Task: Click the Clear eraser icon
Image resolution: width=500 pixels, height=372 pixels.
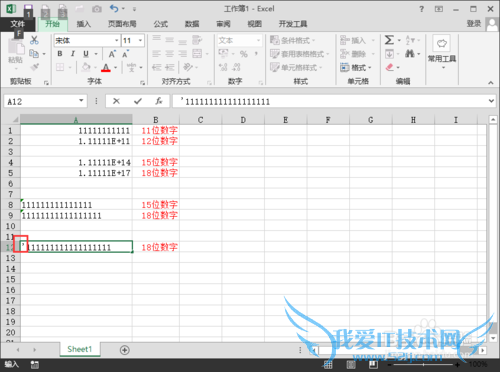Action: tap(389, 68)
